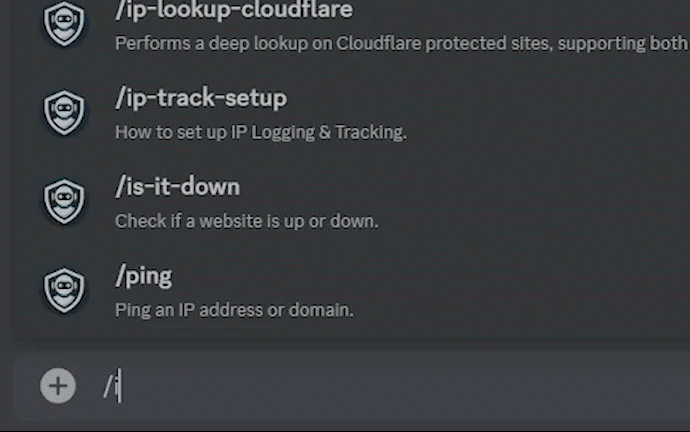690x432 pixels.
Task: Click 'Ping an IP address or domain.' description
Action: coord(234,310)
